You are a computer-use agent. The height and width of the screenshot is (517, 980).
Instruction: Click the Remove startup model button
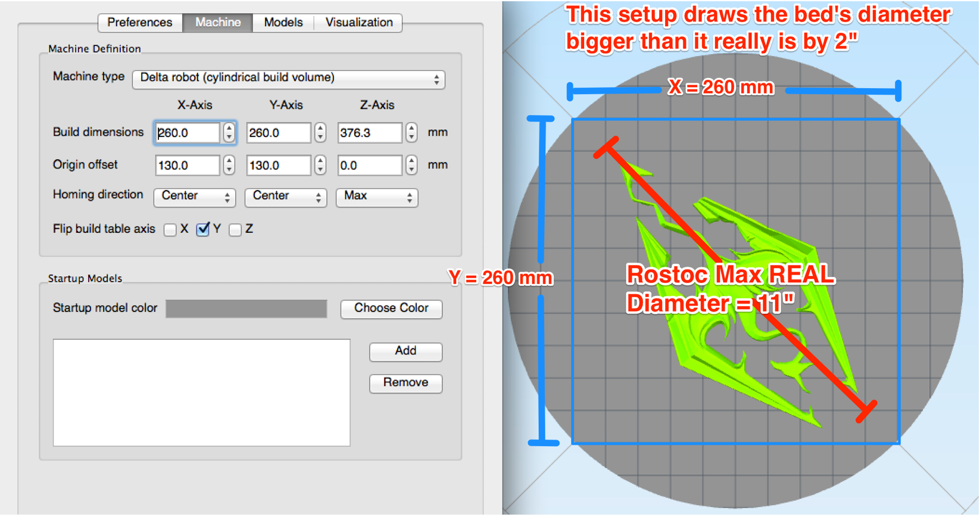[405, 383]
